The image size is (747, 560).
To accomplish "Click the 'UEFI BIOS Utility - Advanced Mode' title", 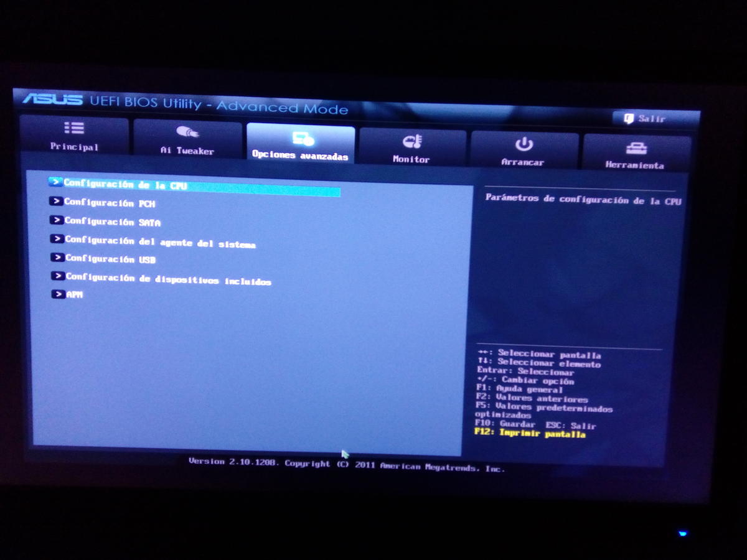I will coord(219,105).
